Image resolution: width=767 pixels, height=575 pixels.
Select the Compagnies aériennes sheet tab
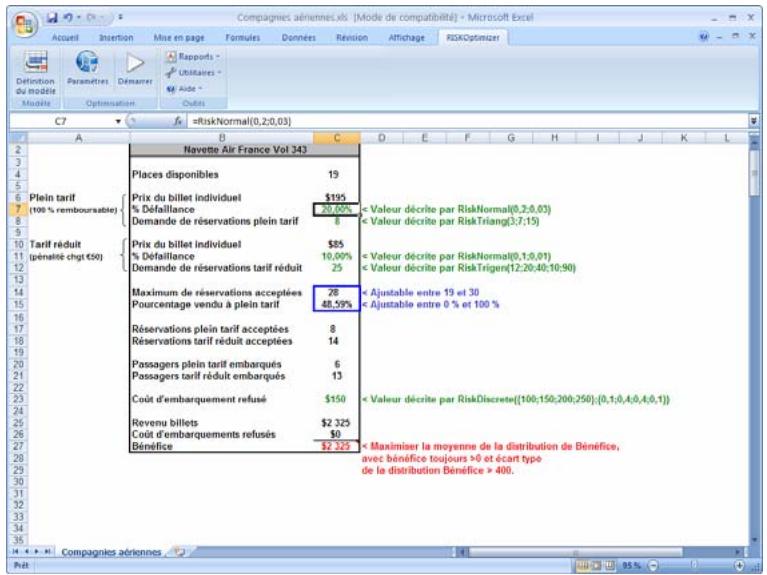pos(111,552)
